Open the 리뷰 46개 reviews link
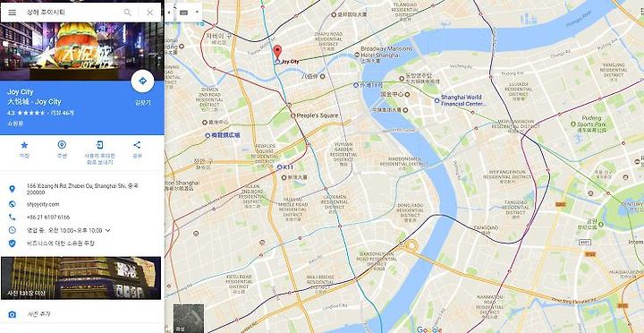This screenshot has width=644, height=333. [63, 113]
